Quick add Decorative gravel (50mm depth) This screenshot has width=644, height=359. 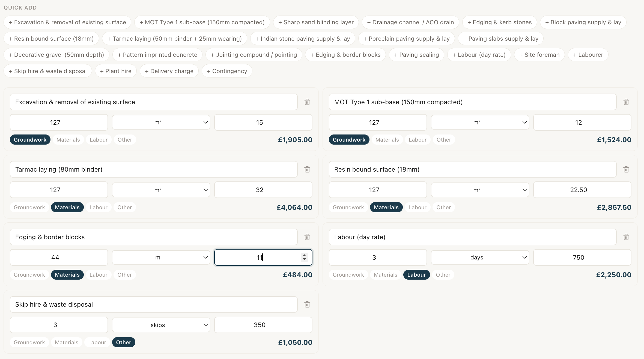[56, 55]
